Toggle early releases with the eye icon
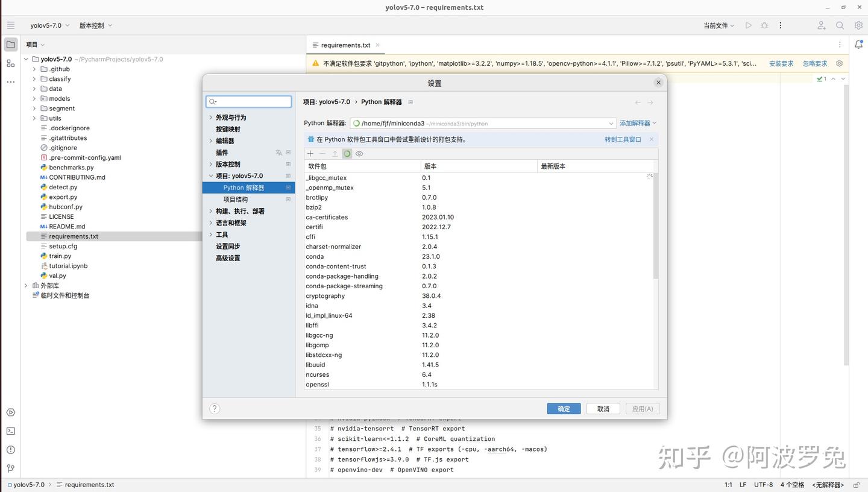This screenshot has height=492, width=868. [359, 154]
